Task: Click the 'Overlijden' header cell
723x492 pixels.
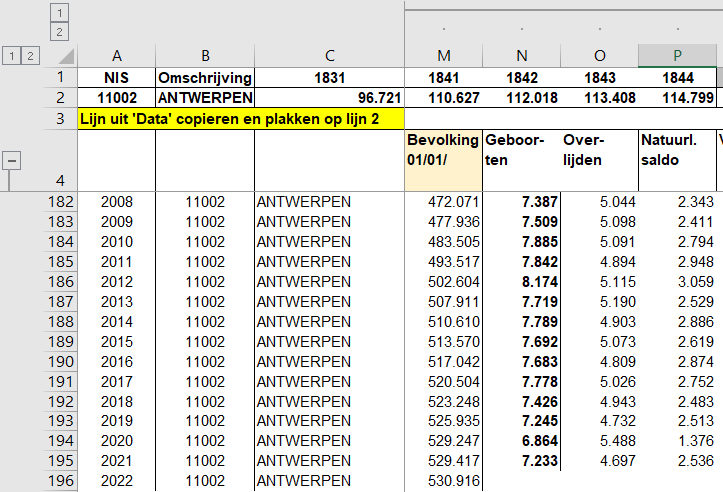Action: click(x=599, y=160)
